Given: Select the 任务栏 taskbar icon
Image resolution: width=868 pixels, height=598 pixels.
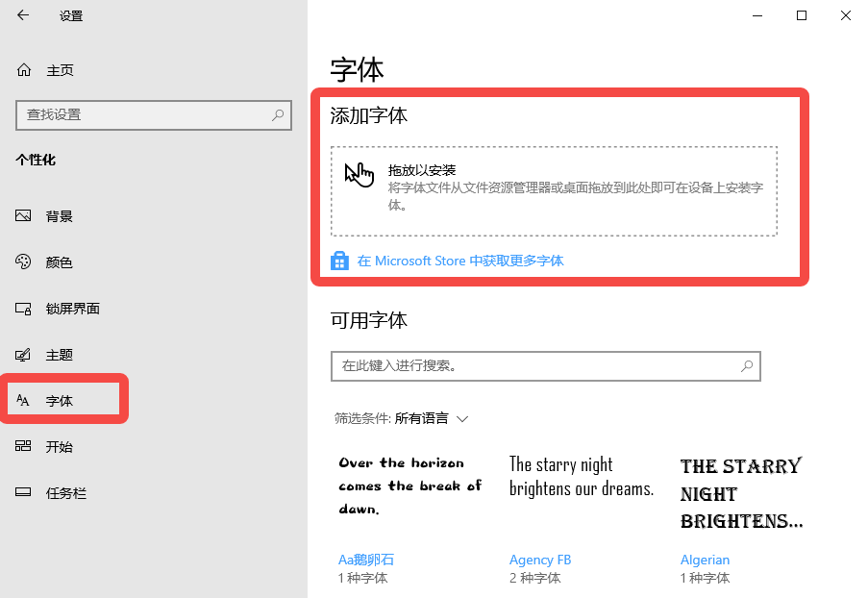Looking at the screenshot, I should tap(25, 493).
